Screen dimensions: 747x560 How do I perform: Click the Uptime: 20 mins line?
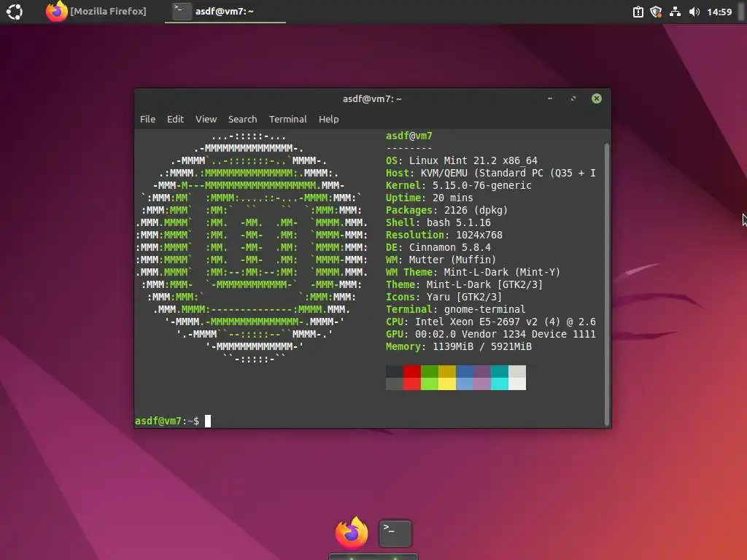tap(429, 198)
